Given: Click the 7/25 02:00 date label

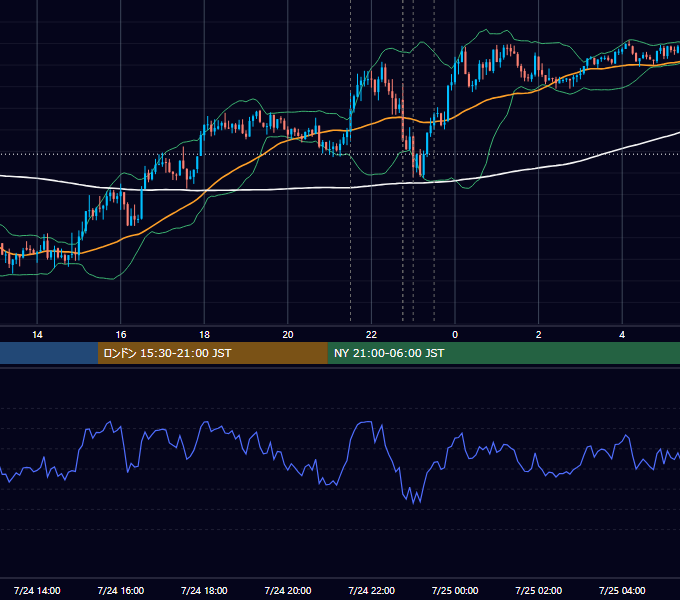Looking at the screenshot, I should 539,590.
